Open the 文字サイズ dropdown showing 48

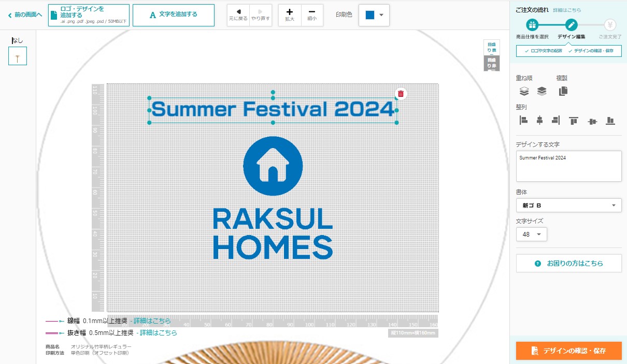(531, 235)
